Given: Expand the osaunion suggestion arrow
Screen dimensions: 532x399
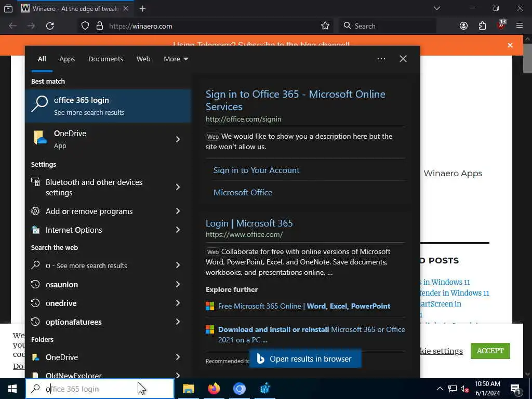Looking at the screenshot, I should pos(178,284).
